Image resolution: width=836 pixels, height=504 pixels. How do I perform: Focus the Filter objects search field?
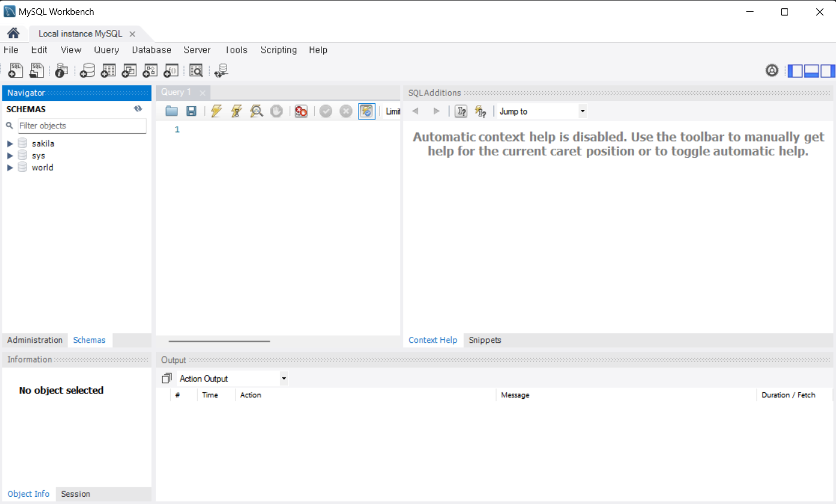click(82, 125)
